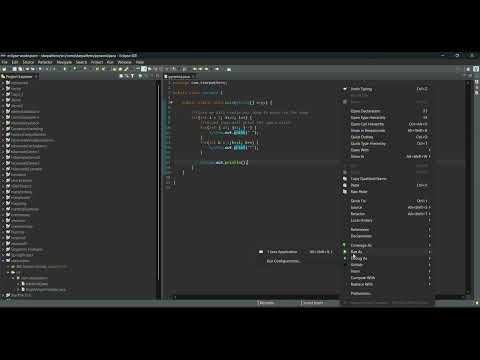Click the Writable status bar entry
This screenshot has height=360, width=480.
(266, 303)
